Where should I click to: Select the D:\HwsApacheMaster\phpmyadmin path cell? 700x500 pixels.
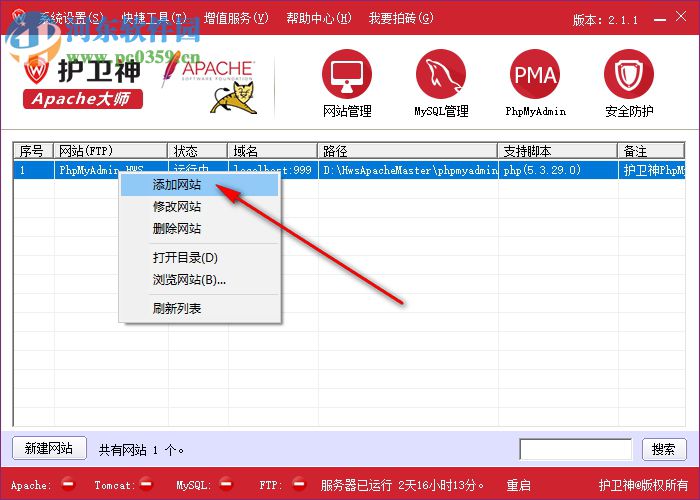point(408,170)
